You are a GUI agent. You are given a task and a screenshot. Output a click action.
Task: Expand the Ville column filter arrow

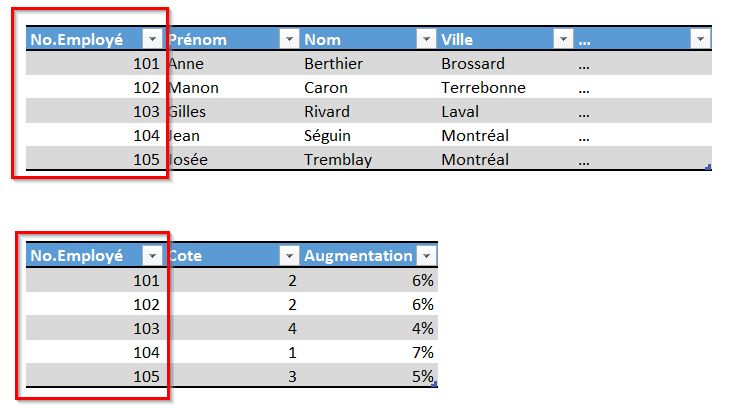click(563, 39)
